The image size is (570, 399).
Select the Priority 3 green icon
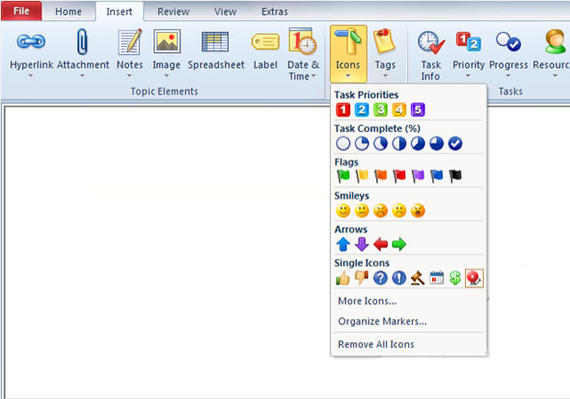click(380, 110)
